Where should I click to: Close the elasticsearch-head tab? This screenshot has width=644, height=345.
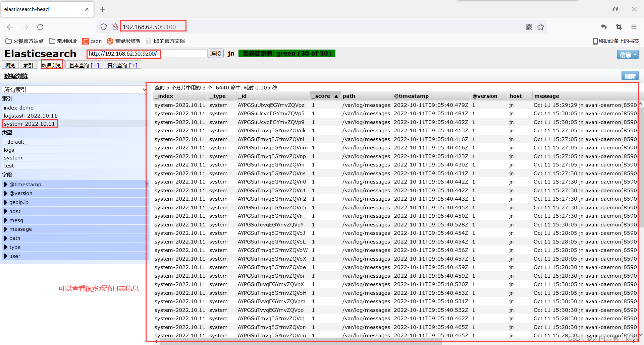pyautogui.click(x=87, y=9)
